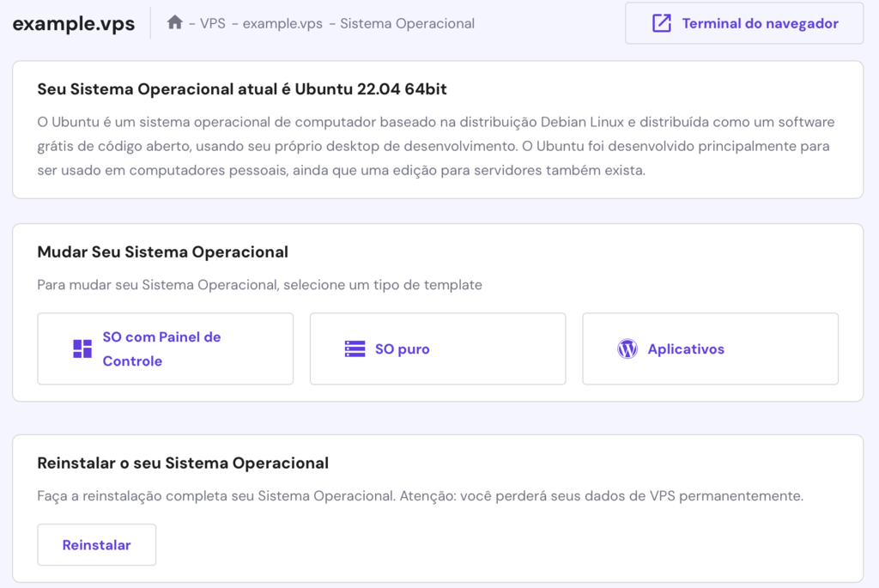Viewport: 879px width, 588px height.
Task: Open Terminal do navegador
Action: tap(743, 23)
